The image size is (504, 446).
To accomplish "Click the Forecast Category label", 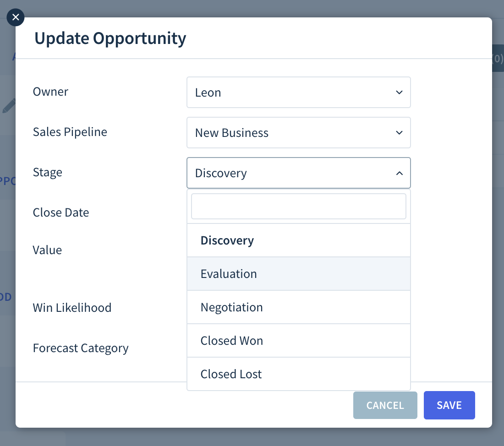I will tap(81, 348).
